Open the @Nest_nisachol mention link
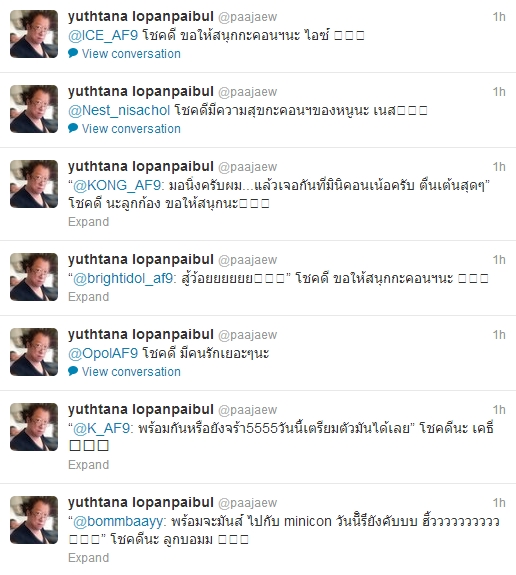 (119, 110)
